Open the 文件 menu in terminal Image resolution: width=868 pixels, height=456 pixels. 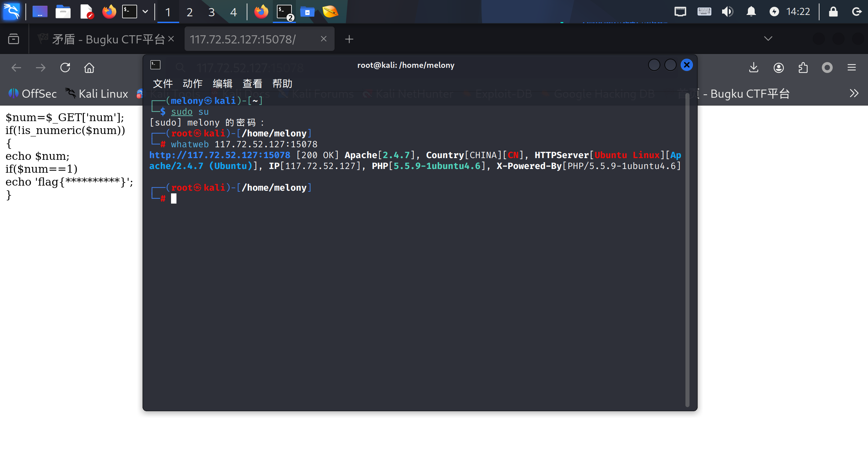point(163,83)
